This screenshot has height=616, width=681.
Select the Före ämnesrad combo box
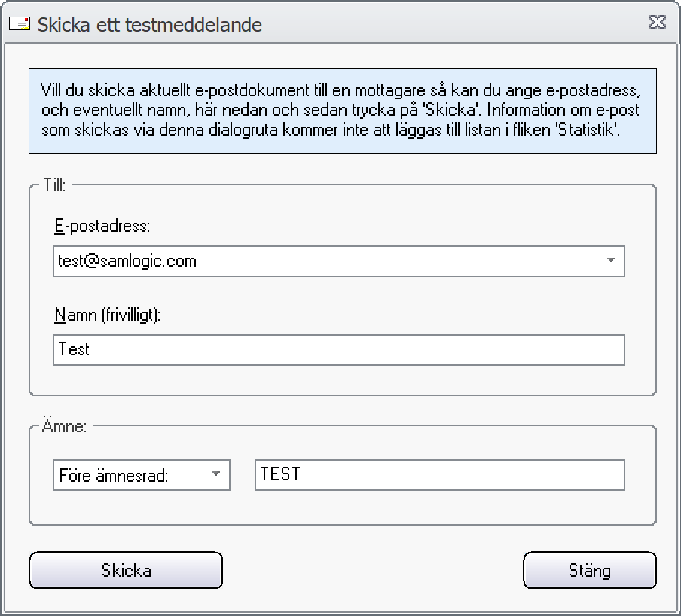tap(142, 475)
